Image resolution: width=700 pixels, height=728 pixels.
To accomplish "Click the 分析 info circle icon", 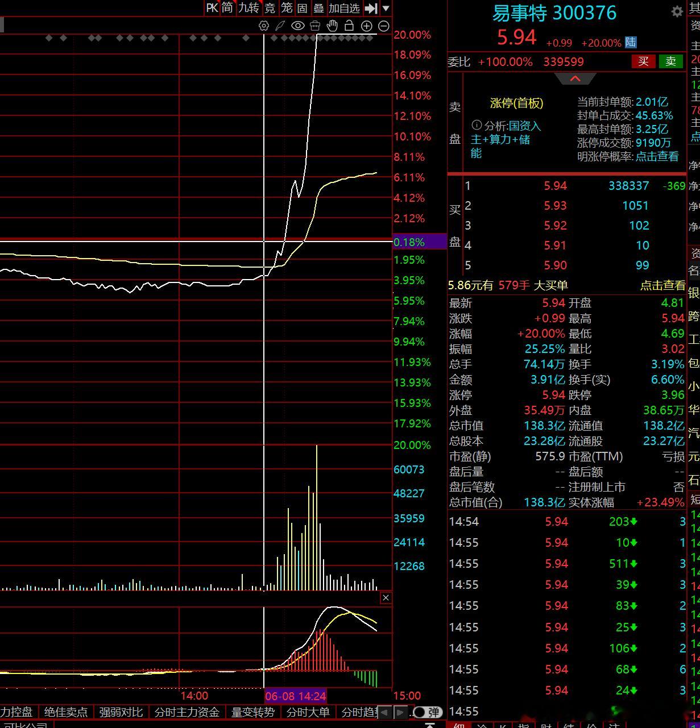I will 477,125.
